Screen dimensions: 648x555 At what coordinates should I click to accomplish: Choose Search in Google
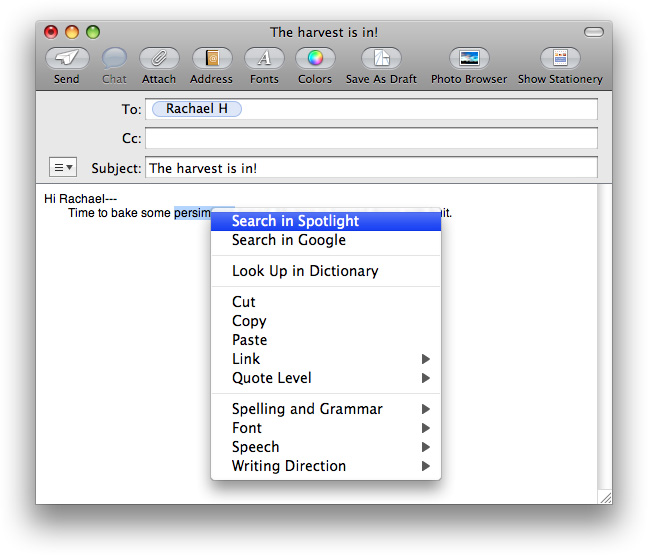click(326, 240)
